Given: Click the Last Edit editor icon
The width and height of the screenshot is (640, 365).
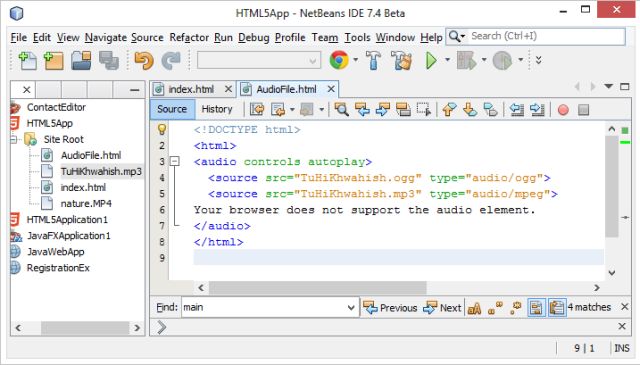Looking at the screenshot, I should [257, 109].
